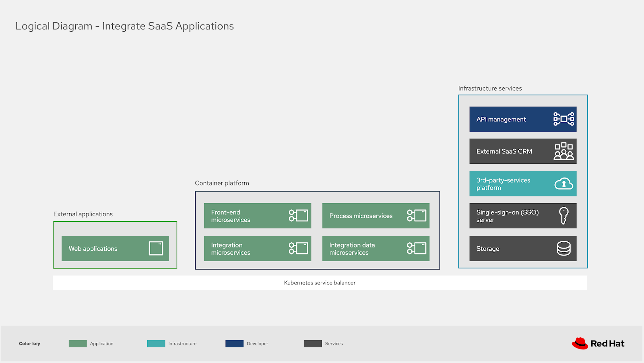The width and height of the screenshot is (644, 363).
Task: Select the dark blue Developer color swatch
Action: (234, 343)
